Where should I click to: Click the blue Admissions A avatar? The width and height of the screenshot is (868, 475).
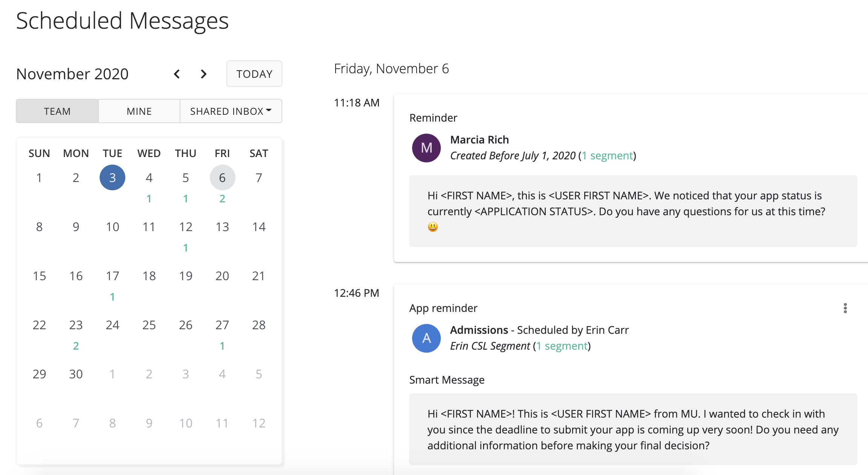tap(426, 338)
